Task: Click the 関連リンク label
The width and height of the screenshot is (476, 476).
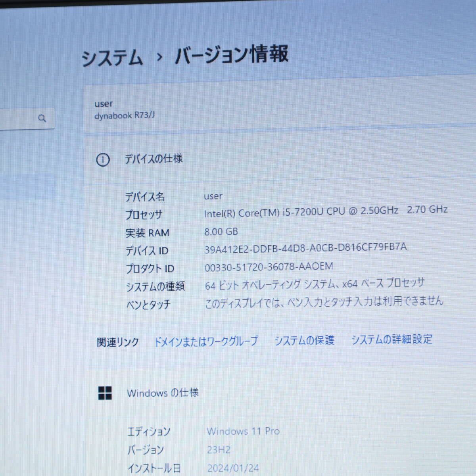Action: pos(118,342)
